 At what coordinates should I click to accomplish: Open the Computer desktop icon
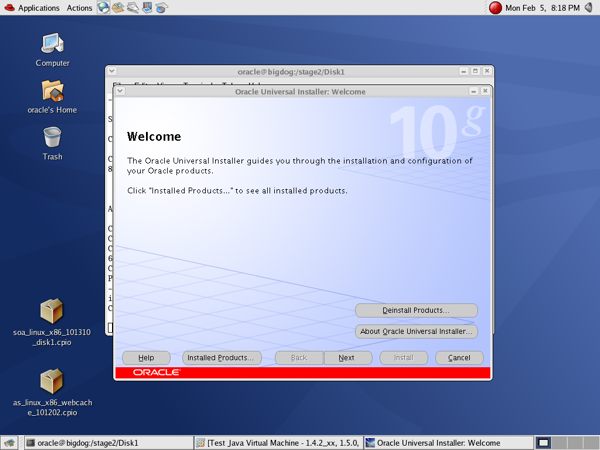click(52, 50)
